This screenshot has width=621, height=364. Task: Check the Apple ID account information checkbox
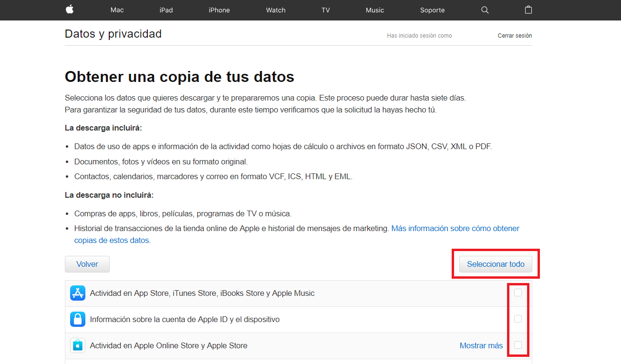pos(518,319)
